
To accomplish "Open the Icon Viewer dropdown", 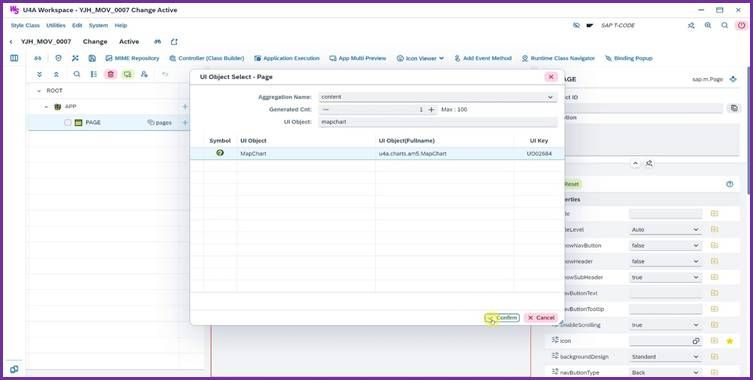I will coord(420,58).
